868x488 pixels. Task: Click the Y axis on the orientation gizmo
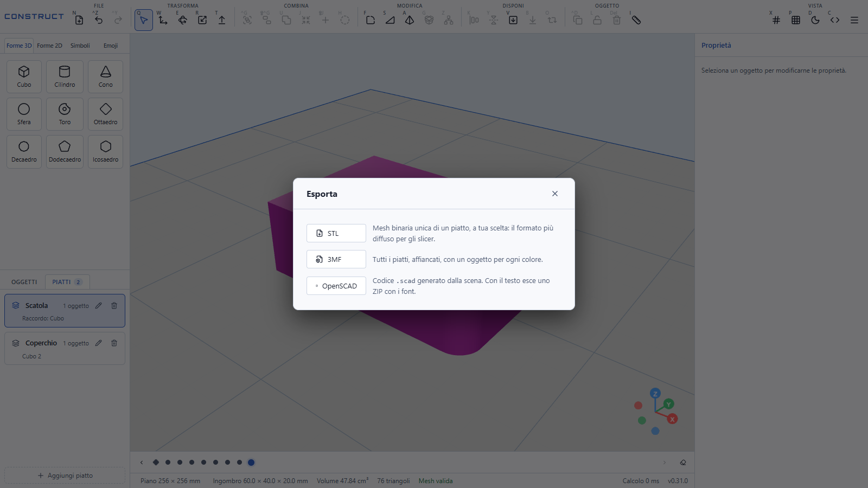click(x=669, y=404)
